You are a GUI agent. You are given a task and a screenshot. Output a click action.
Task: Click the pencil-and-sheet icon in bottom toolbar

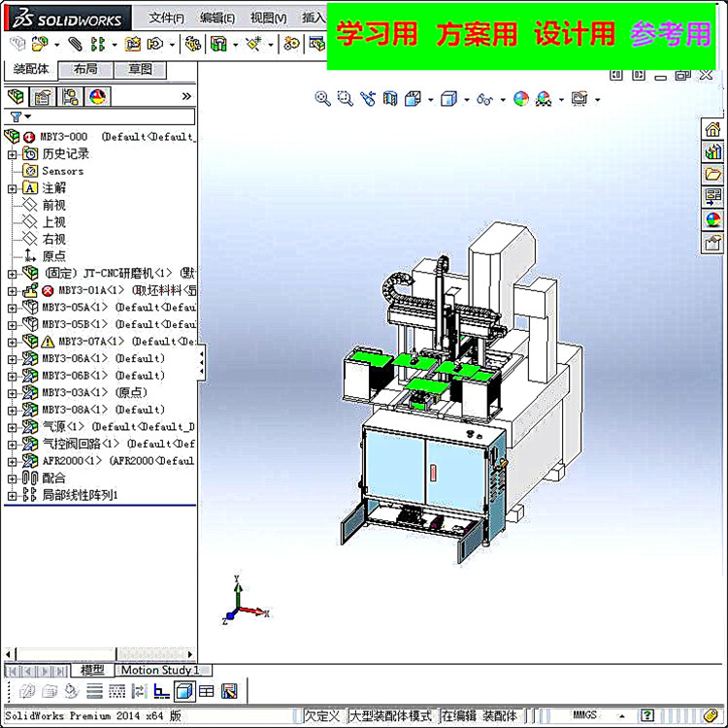[x=229, y=691]
